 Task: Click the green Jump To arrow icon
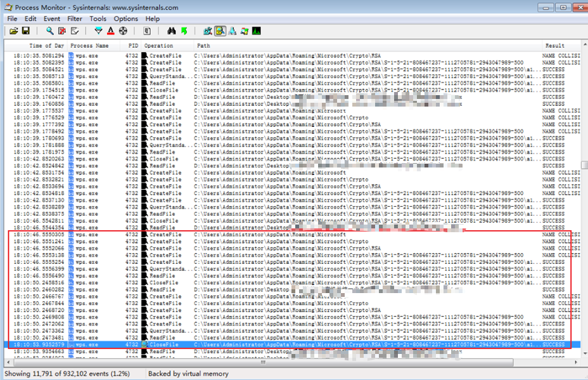pyautogui.click(x=184, y=31)
